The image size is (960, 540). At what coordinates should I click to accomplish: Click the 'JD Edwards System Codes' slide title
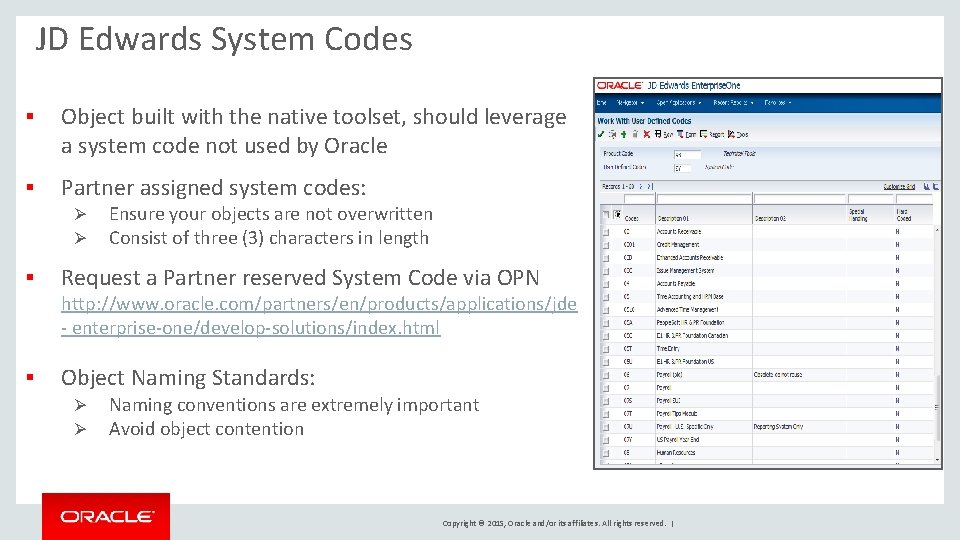point(224,39)
